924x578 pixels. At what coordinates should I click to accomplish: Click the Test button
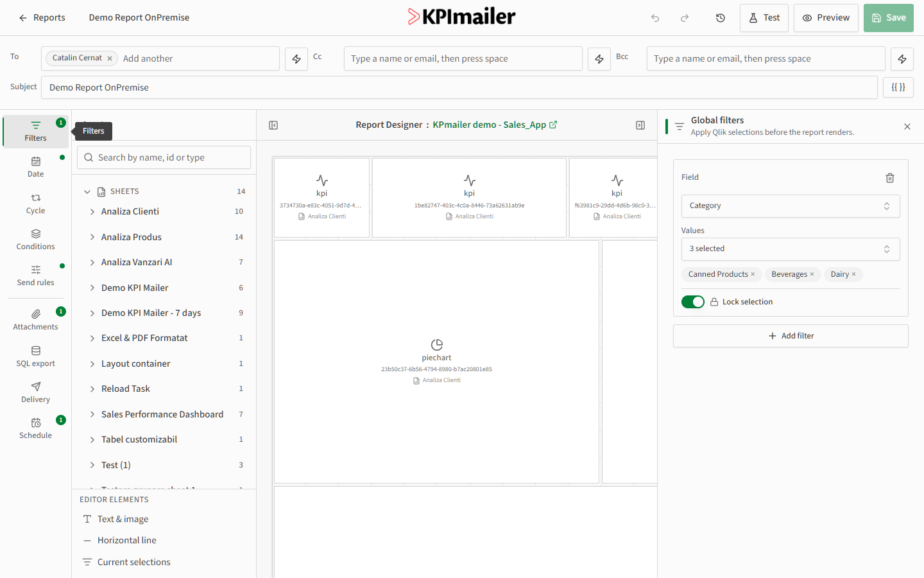(x=765, y=18)
